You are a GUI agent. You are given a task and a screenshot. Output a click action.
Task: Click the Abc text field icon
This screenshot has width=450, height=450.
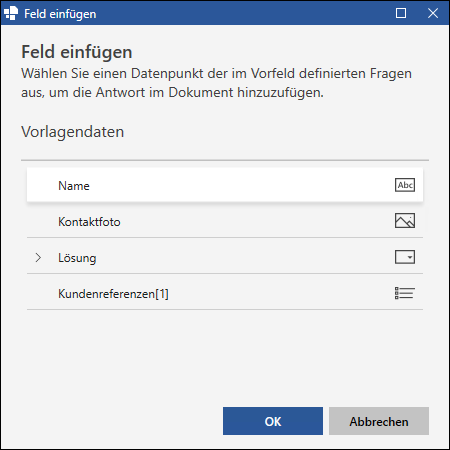[405, 185]
